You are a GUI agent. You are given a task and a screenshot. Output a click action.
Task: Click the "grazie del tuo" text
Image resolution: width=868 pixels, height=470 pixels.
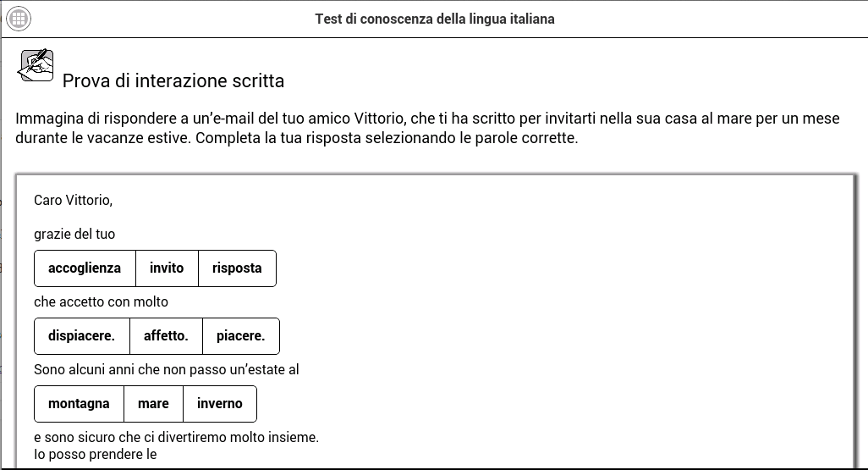click(x=74, y=234)
